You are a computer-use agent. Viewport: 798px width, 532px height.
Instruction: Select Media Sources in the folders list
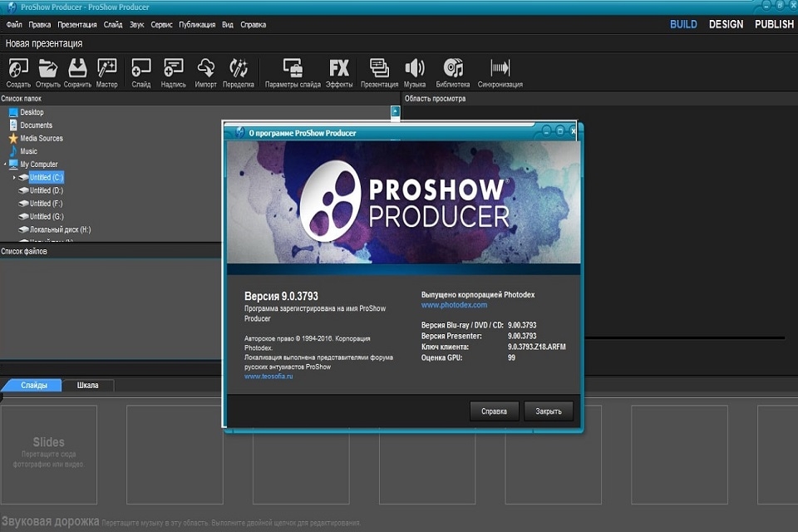[x=40, y=138]
